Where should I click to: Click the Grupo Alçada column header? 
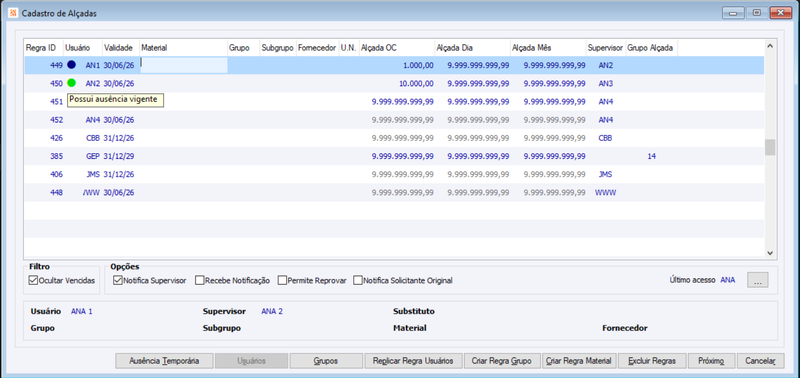click(652, 48)
